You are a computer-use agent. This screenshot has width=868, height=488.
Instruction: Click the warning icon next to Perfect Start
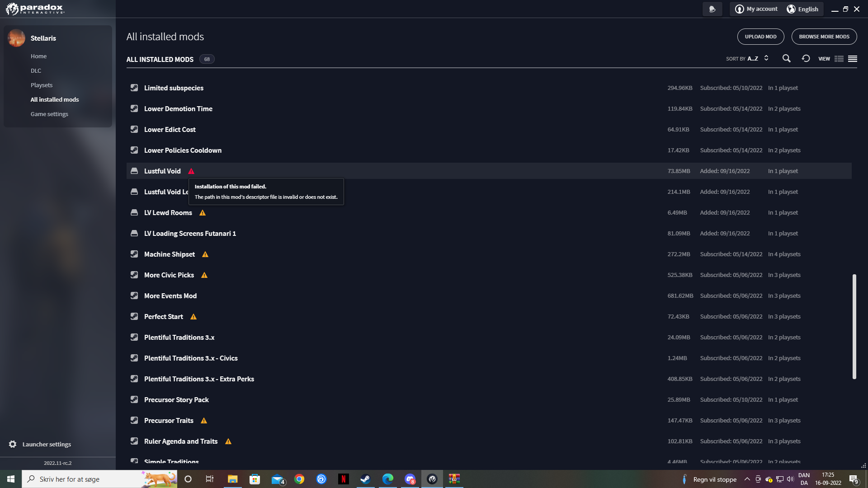[x=193, y=317]
